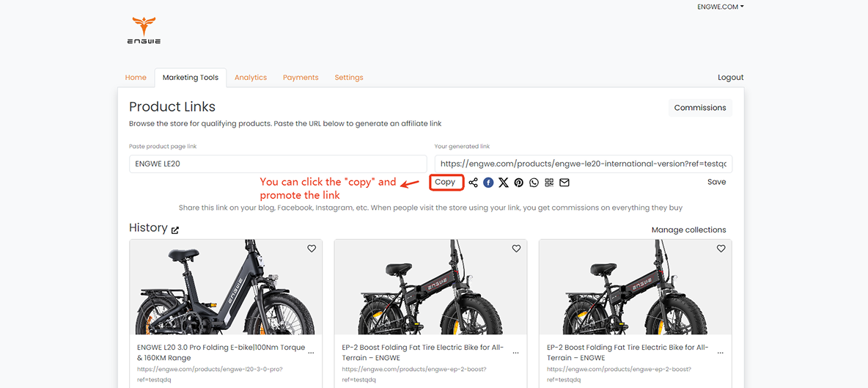Focus the Paste product page link field
This screenshot has height=388, width=868.
pos(278,164)
